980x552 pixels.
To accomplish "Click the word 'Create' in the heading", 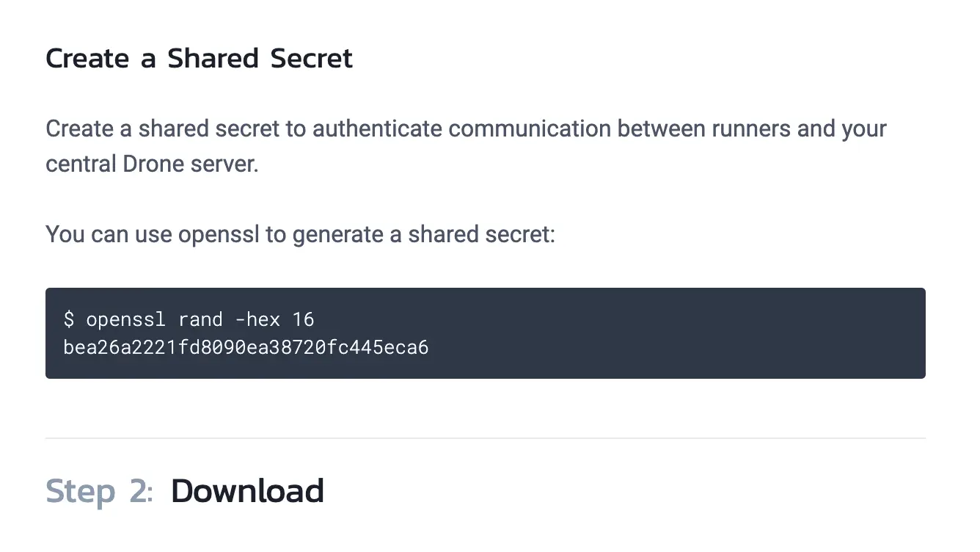I will (x=87, y=59).
